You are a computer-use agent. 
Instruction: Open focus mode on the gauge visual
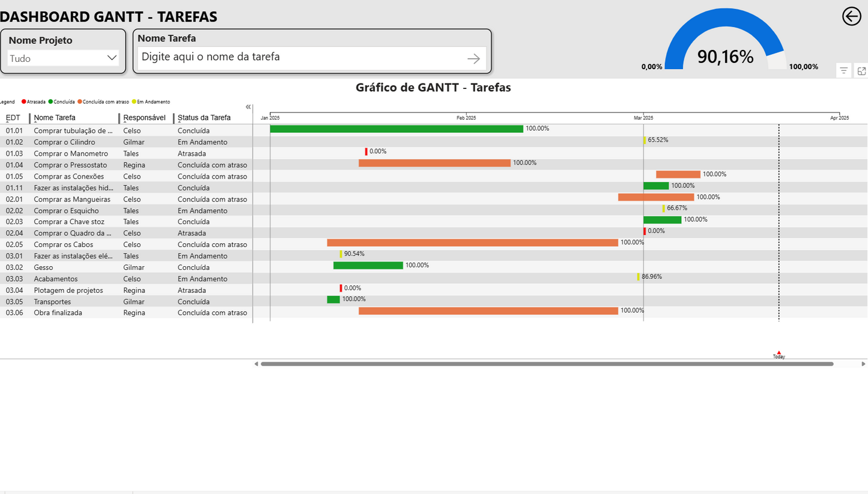click(x=861, y=70)
